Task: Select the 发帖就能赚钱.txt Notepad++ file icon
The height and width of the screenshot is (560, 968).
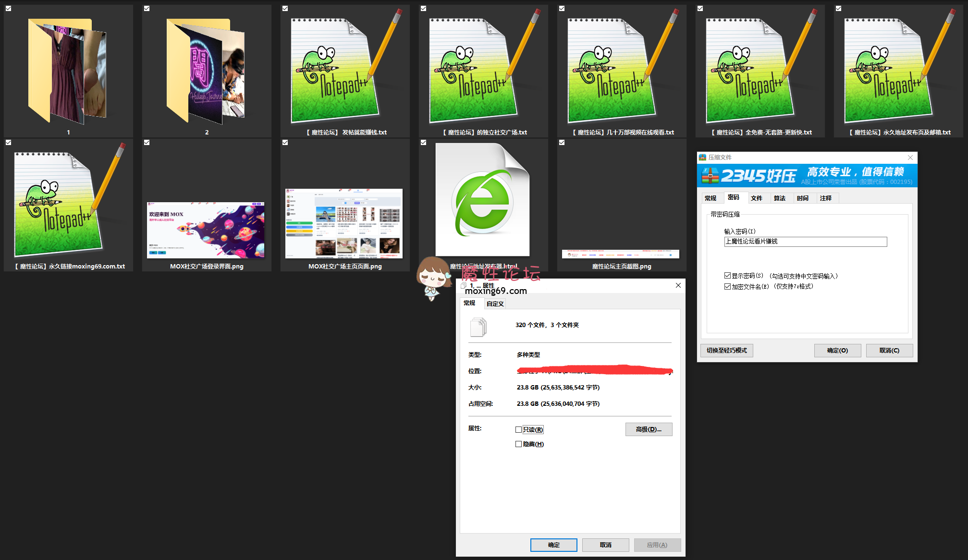Action: click(x=346, y=66)
